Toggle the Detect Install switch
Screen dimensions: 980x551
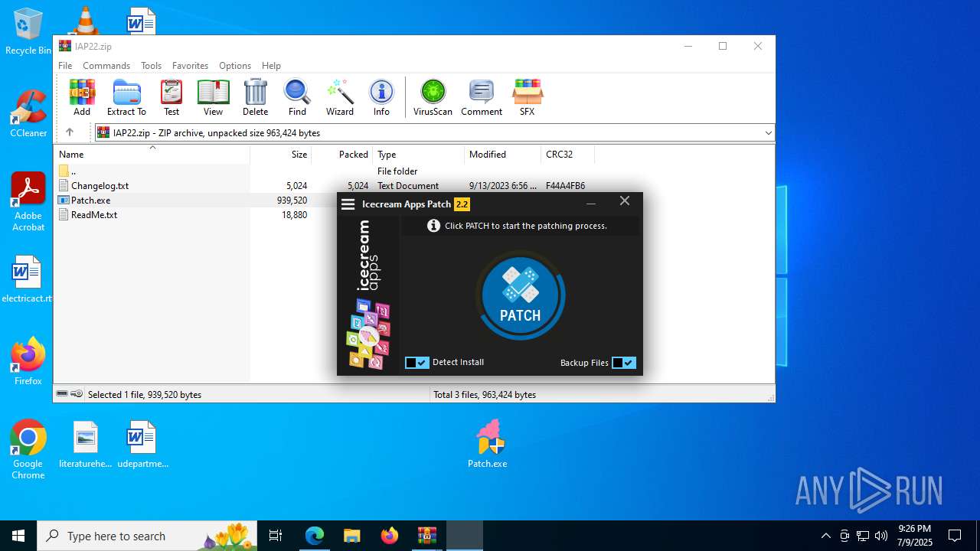417,363
